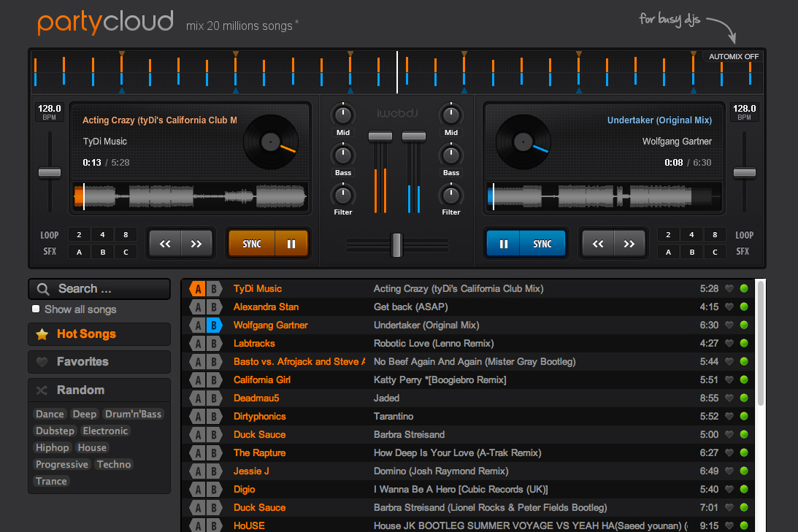Viewport: 798px width, 532px height.
Task: Load Deadmau5 Jaded to deck A
Action: 197,398
